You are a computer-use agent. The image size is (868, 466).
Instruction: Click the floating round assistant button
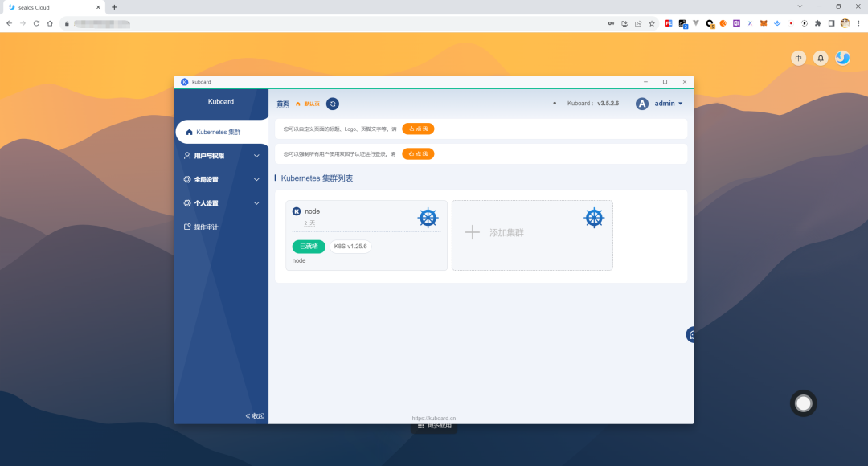click(x=803, y=403)
